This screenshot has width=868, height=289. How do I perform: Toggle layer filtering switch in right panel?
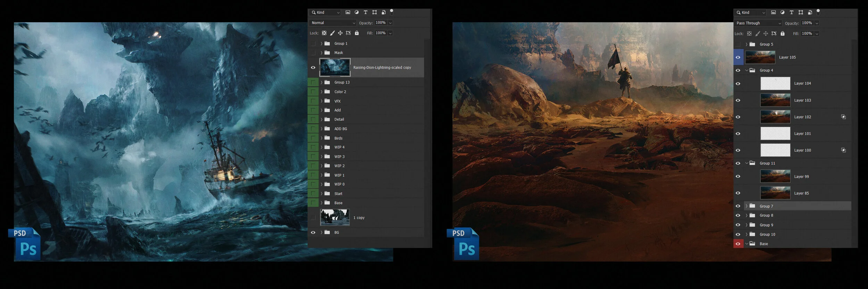(818, 12)
